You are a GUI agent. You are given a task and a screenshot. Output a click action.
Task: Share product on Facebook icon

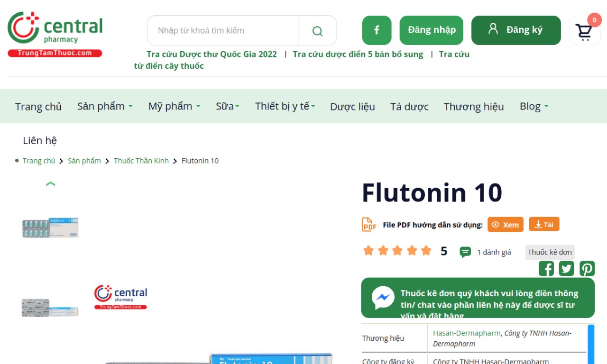coord(546,269)
